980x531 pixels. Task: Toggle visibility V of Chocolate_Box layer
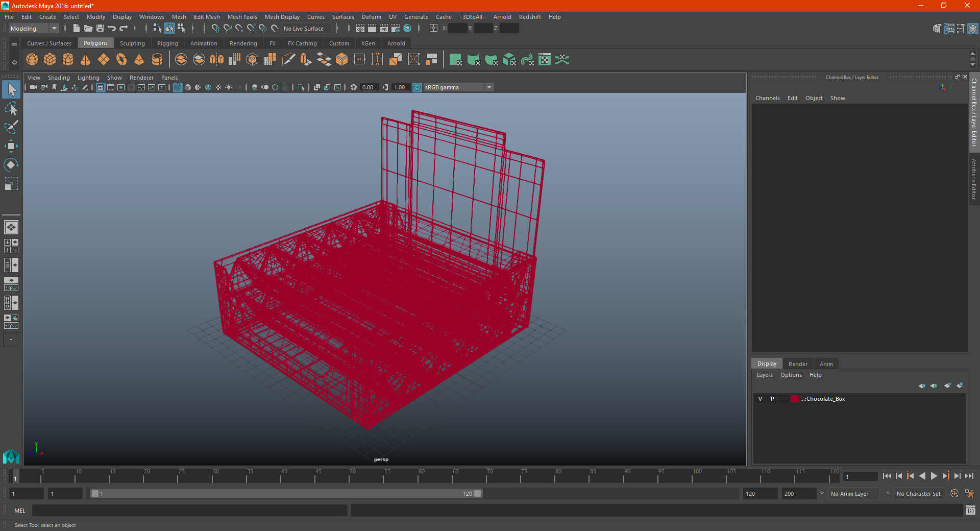coord(761,399)
